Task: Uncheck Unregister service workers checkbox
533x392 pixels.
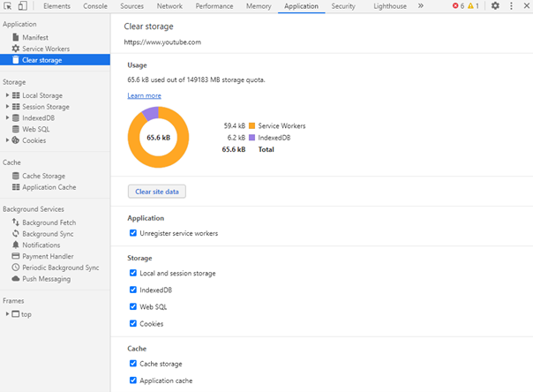Action: tap(133, 233)
